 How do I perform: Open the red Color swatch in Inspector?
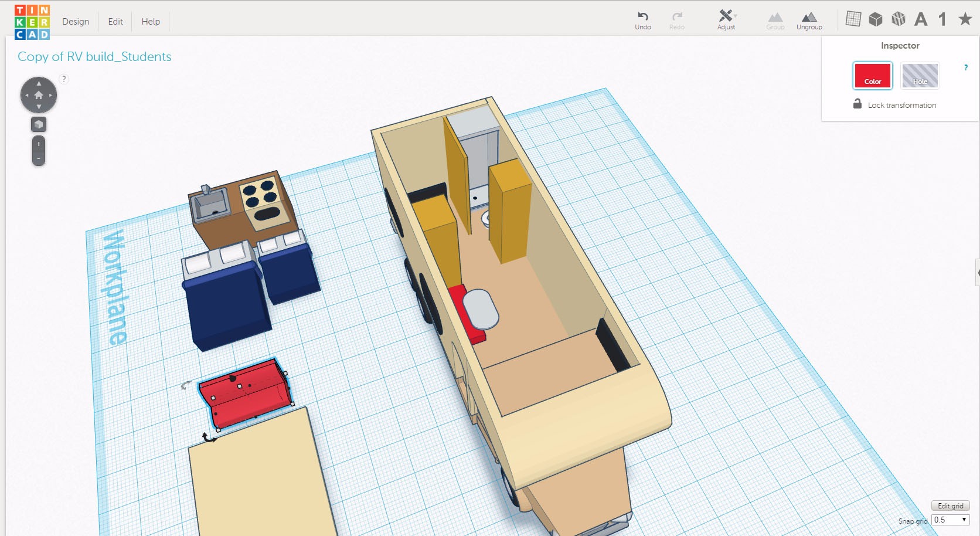(x=872, y=76)
